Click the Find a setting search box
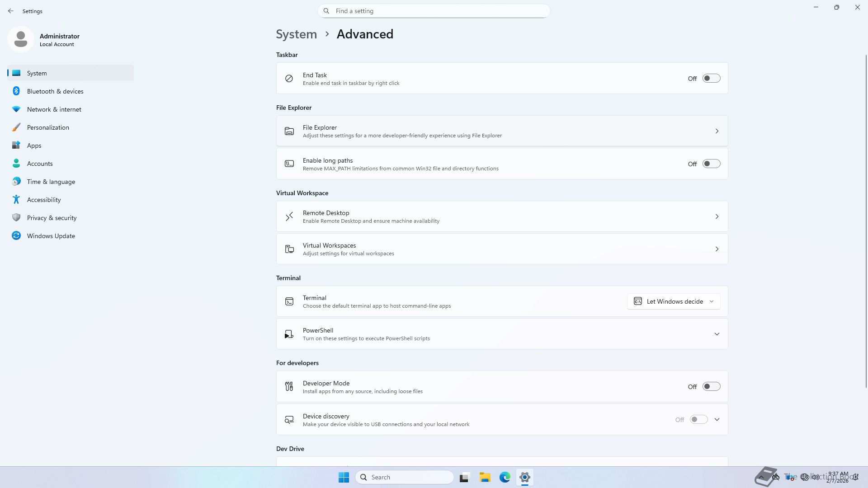This screenshot has width=868, height=488. [434, 11]
